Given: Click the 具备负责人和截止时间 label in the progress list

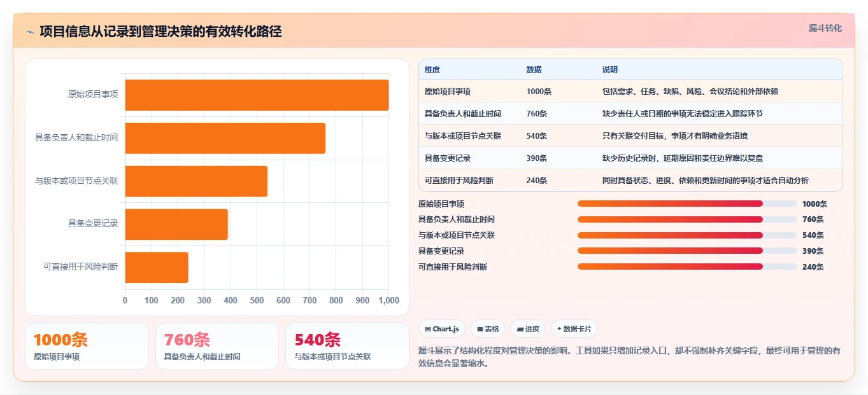Looking at the screenshot, I should (457, 219).
